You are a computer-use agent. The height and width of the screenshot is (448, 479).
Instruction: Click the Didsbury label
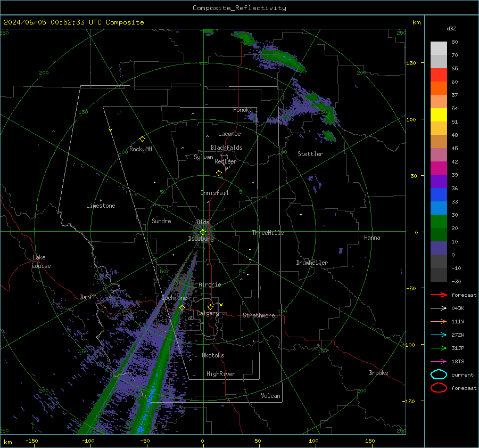click(x=201, y=239)
